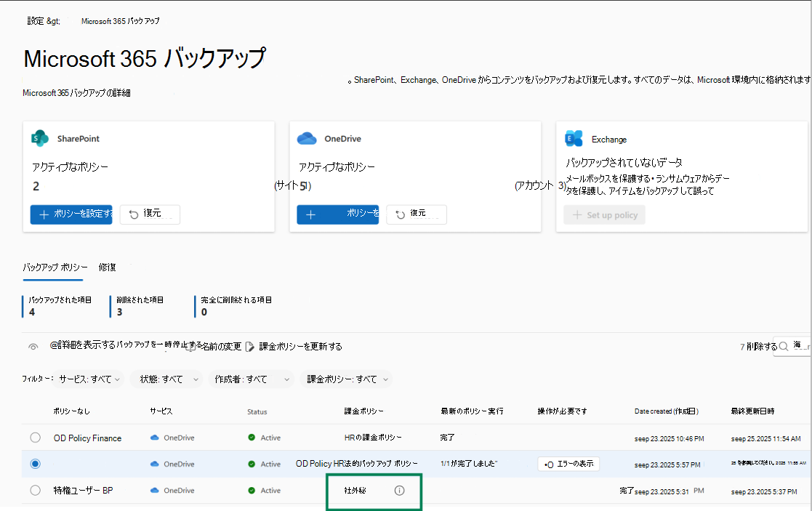The image size is (812, 511).
Task: Open the 状態: すべて filter dropdown
Action: [166, 379]
